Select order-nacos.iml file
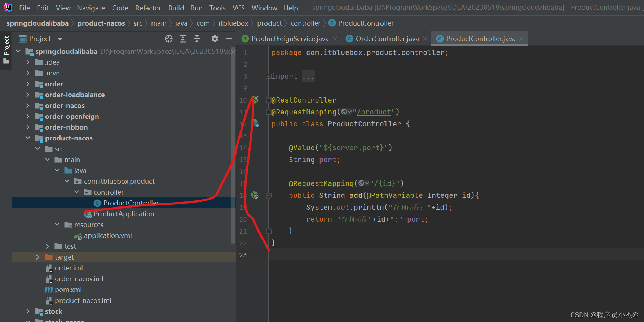Image resolution: width=644 pixels, height=322 pixels. pyautogui.click(x=79, y=279)
